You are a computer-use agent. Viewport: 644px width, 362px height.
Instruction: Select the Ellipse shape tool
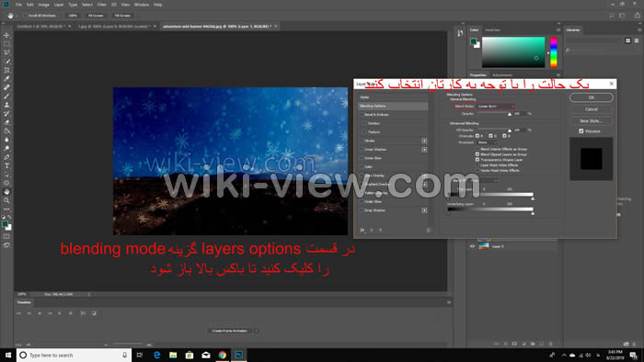[6, 183]
